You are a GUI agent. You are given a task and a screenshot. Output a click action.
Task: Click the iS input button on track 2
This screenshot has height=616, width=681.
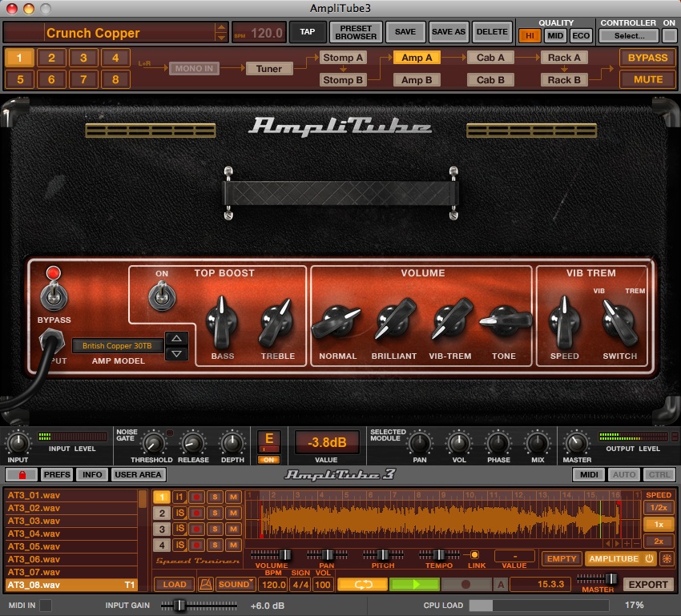179,513
